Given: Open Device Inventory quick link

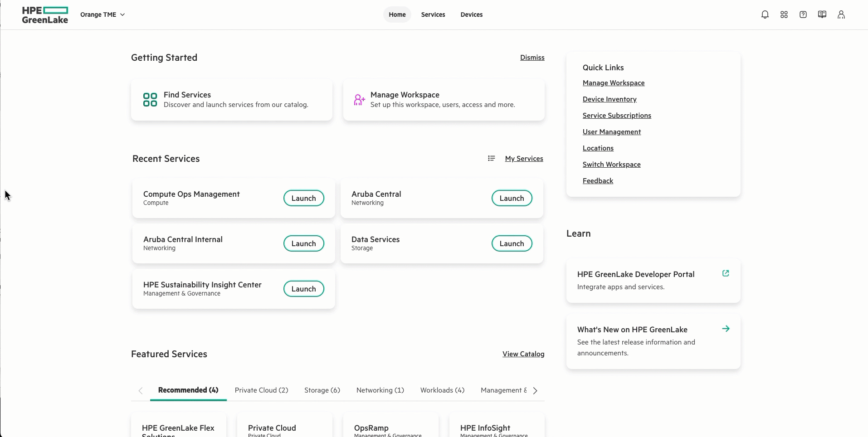Looking at the screenshot, I should tap(610, 99).
